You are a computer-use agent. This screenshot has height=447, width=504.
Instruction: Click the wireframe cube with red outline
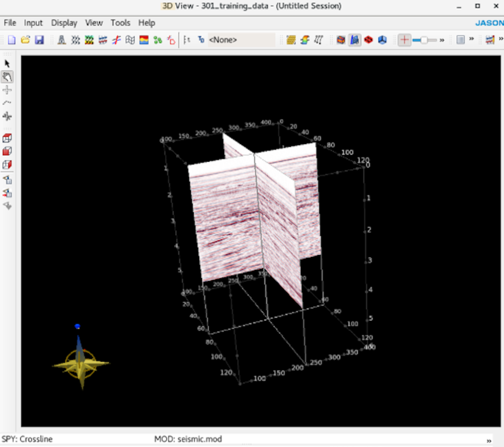click(x=7, y=138)
